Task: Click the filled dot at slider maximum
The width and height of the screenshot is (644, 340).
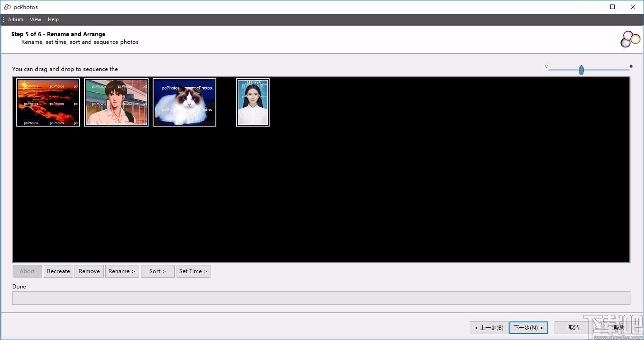Action: point(631,66)
